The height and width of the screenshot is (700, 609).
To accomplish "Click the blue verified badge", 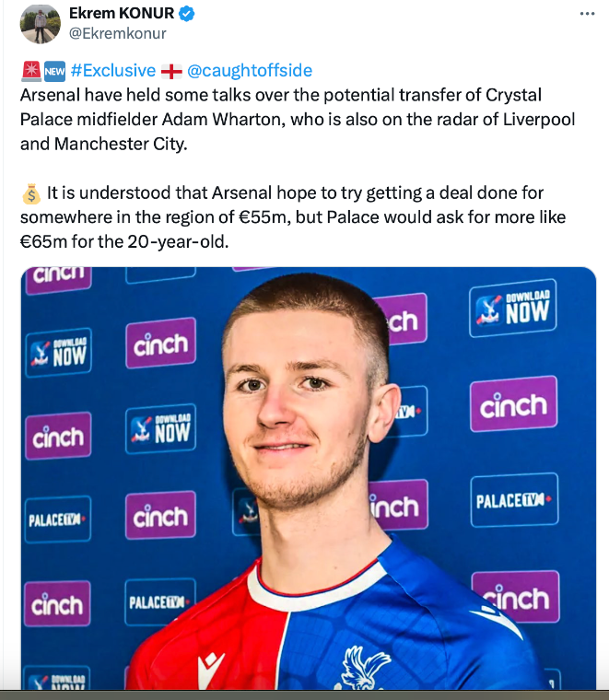I will (x=186, y=14).
